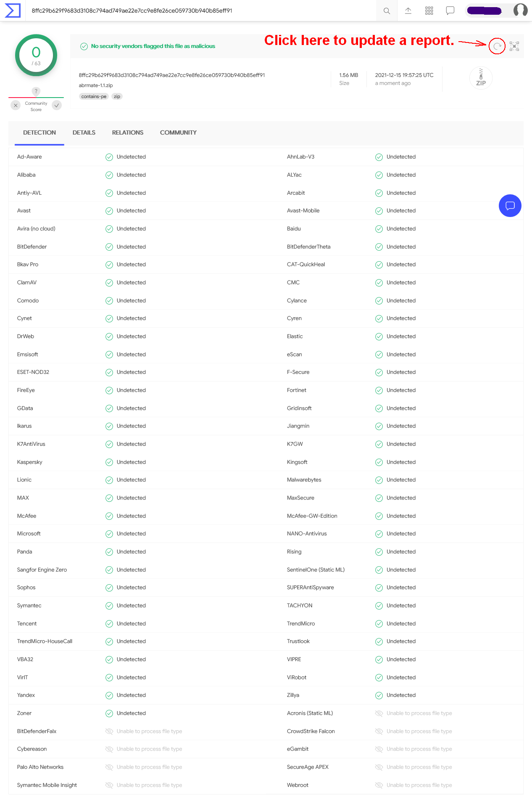The height and width of the screenshot is (805, 532).
Task: Click eGambit 'Unable to process file type'
Action: (419, 749)
